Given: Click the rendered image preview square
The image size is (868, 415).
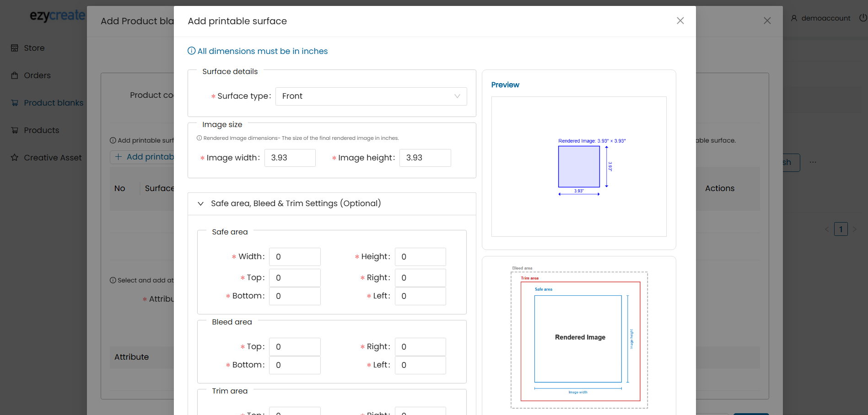Looking at the screenshot, I should tap(579, 166).
